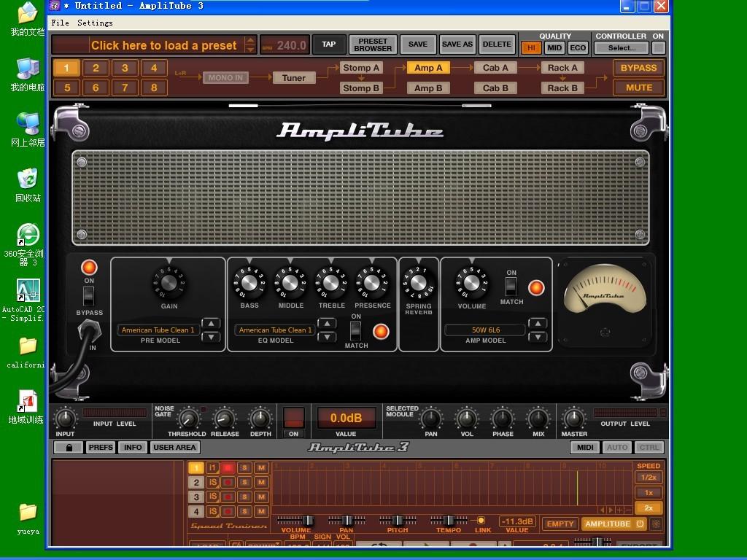
Task: Click the Speed Trainer PITCH slider
Action: click(x=398, y=520)
